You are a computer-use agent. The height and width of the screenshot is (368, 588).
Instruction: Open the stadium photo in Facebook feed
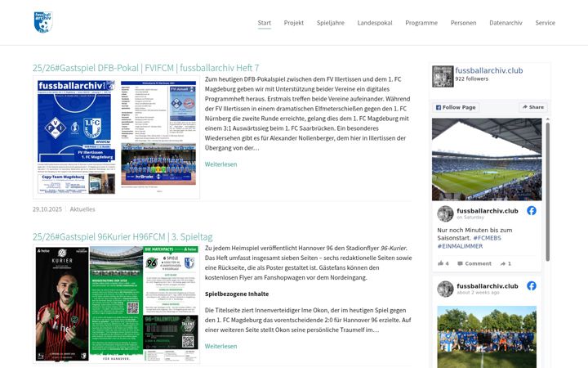coord(487,159)
